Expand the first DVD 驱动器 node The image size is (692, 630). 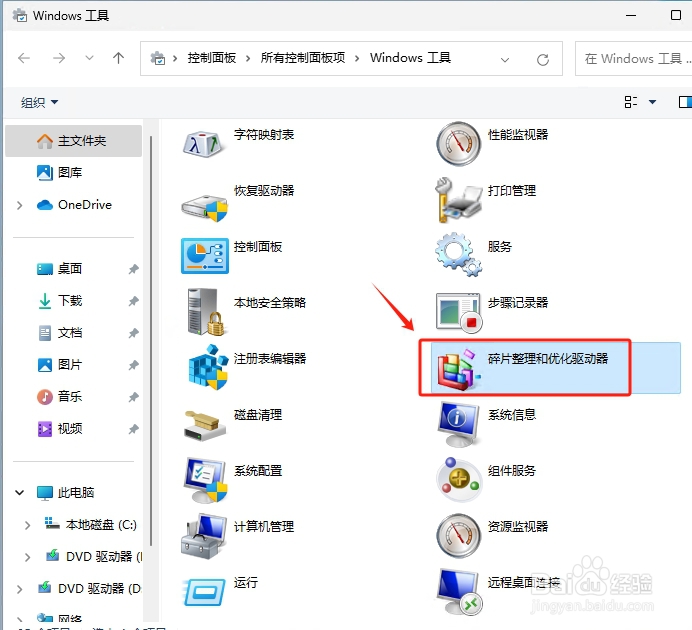[27, 557]
